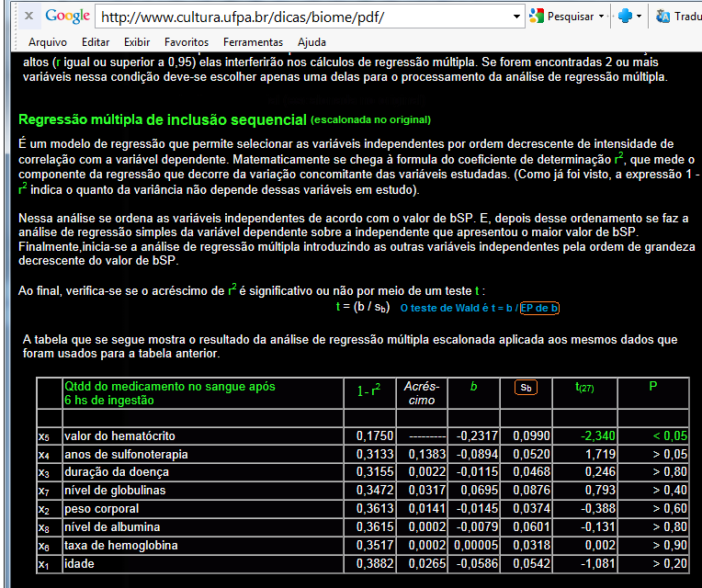
Task: Open the Favoritos menu
Action: (x=187, y=42)
